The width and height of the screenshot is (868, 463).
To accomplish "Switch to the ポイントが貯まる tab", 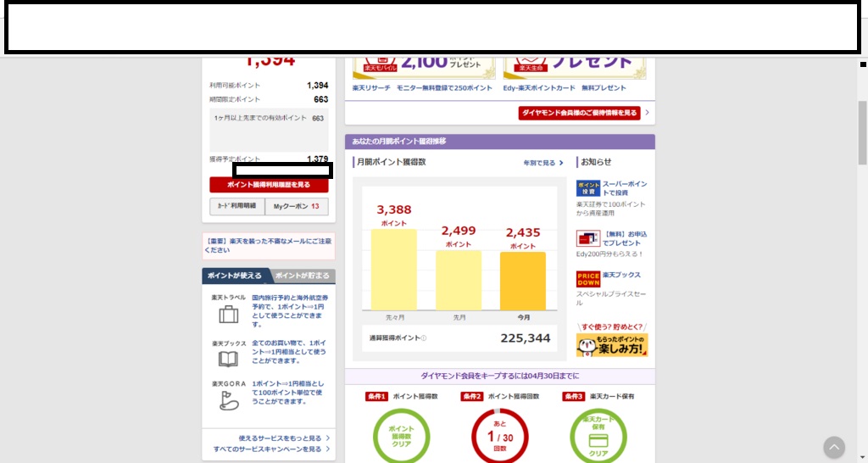I will (303, 276).
